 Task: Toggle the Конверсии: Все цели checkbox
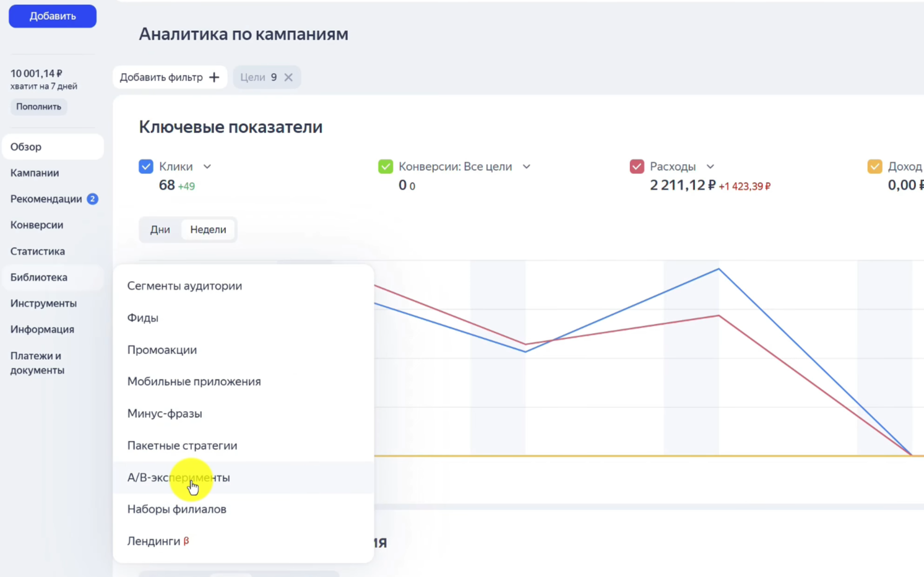click(x=385, y=166)
